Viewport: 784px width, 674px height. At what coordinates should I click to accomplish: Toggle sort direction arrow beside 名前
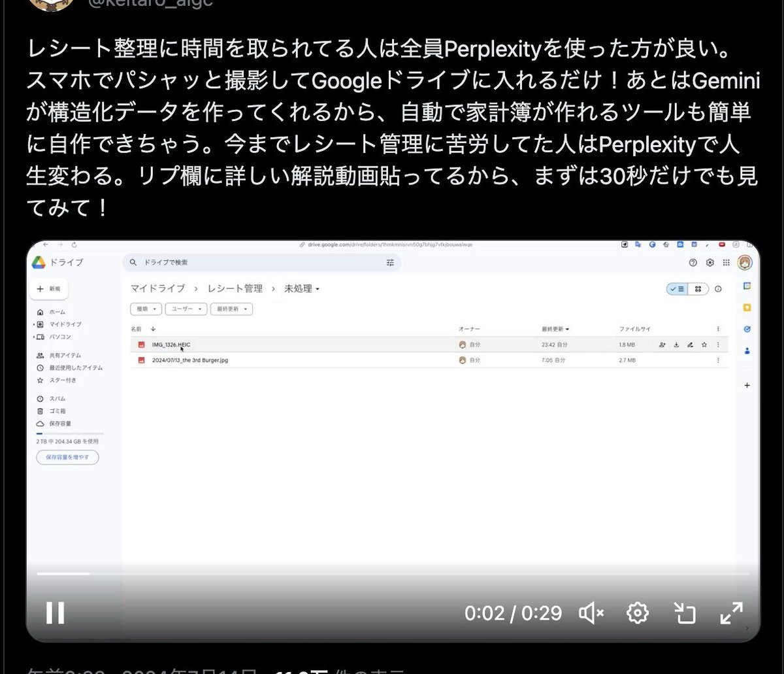(x=153, y=329)
